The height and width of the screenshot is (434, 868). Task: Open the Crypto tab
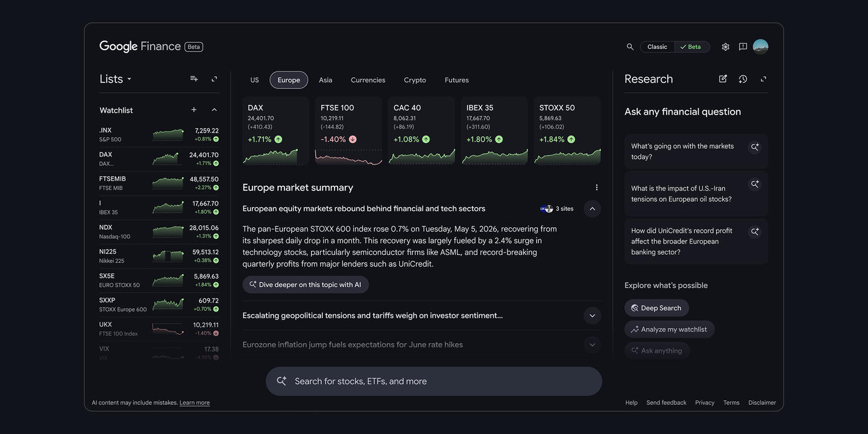(415, 80)
